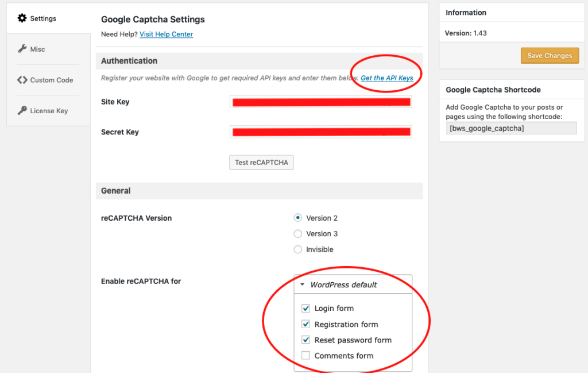Image resolution: width=588 pixels, height=373 pixels.
Task: Uncheck Reset password form
Action: point(305,340)
